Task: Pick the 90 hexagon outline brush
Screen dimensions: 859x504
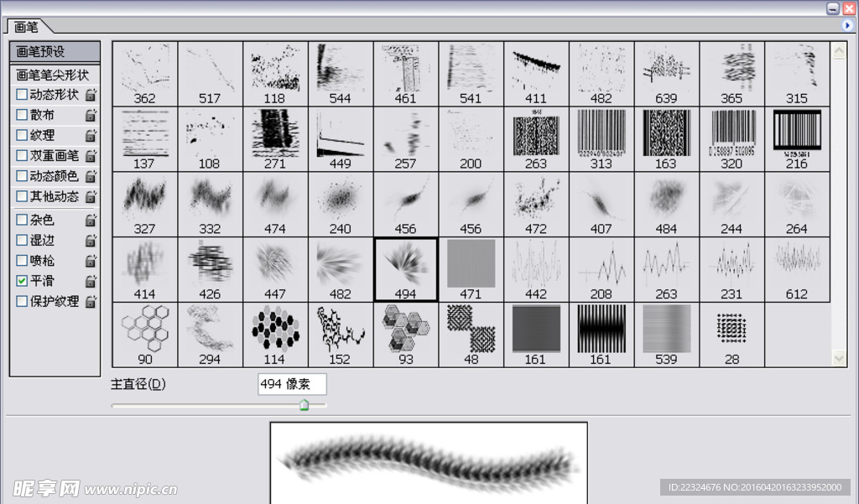Action: [x=144, y=335]
